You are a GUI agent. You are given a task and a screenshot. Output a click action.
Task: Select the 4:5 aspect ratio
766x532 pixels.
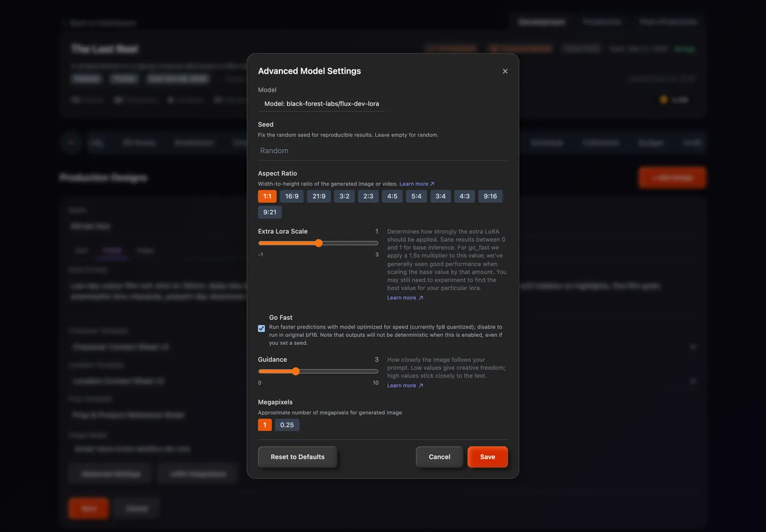tap(393, 196)
